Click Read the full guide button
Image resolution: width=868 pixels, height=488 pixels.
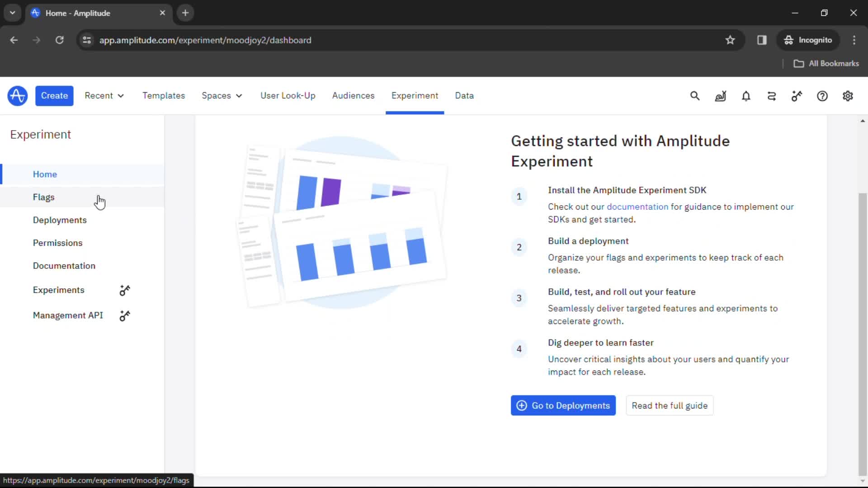(670, 406)
